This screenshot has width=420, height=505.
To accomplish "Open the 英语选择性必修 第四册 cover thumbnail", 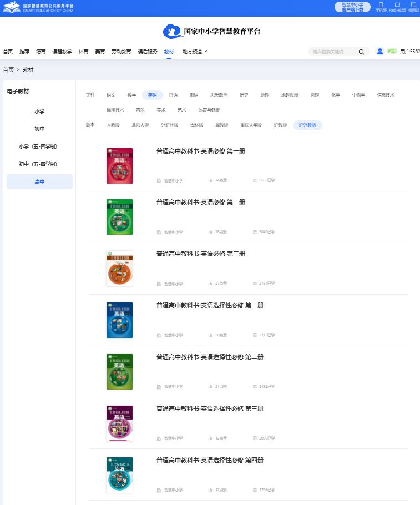I will (119, 475).
